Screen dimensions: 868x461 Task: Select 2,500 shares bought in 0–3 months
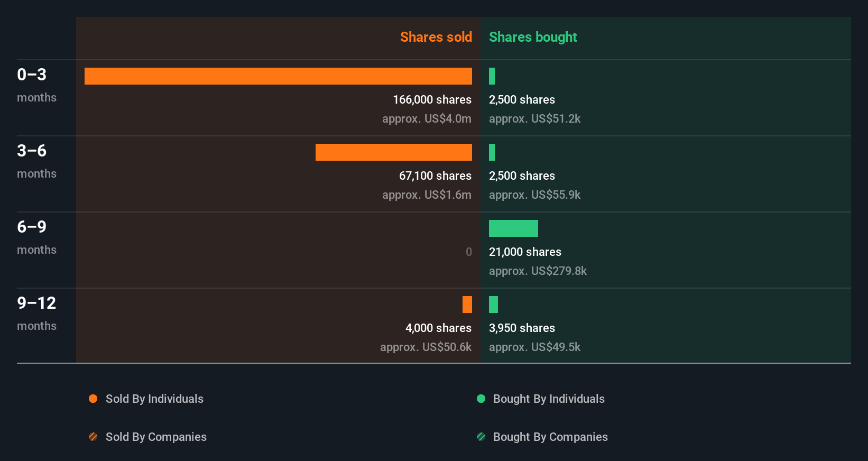coord(522,99)
